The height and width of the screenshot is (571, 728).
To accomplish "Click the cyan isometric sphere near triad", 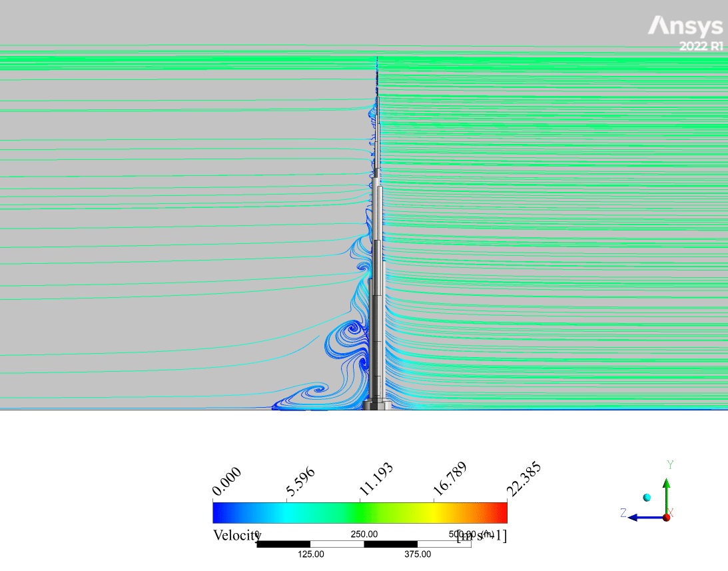I will (x=646, y=497).
